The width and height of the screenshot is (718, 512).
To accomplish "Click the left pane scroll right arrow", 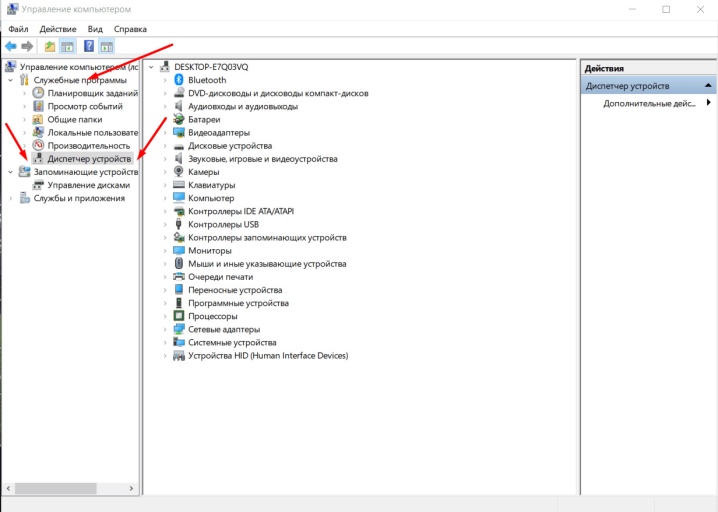I will pos(131,489).
